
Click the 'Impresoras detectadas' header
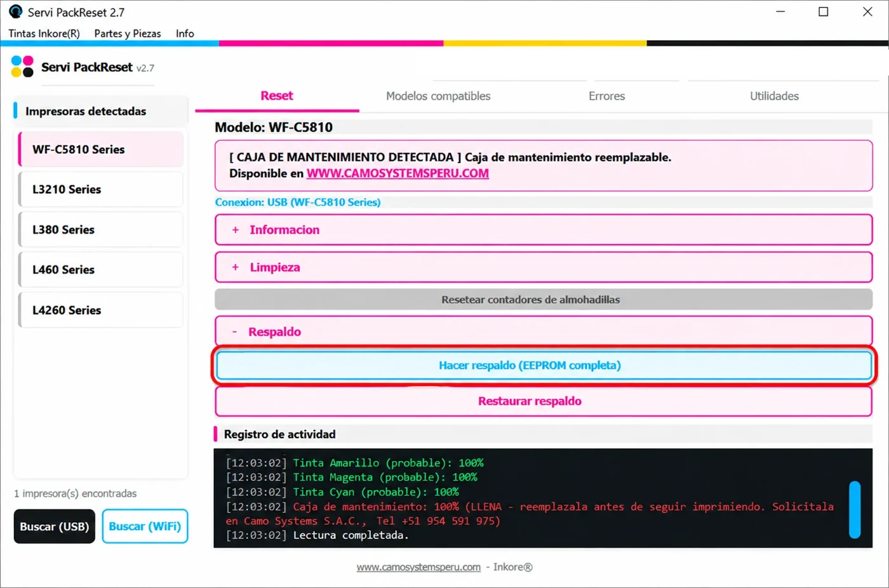point(86,111)
